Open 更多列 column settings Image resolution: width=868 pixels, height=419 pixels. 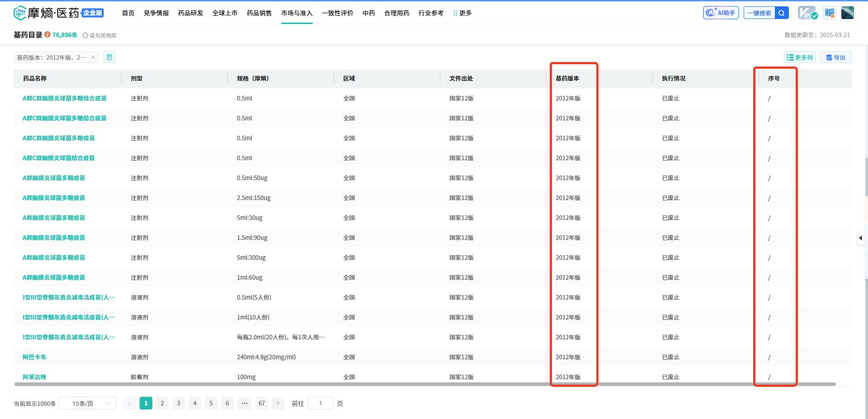point(800,57)
